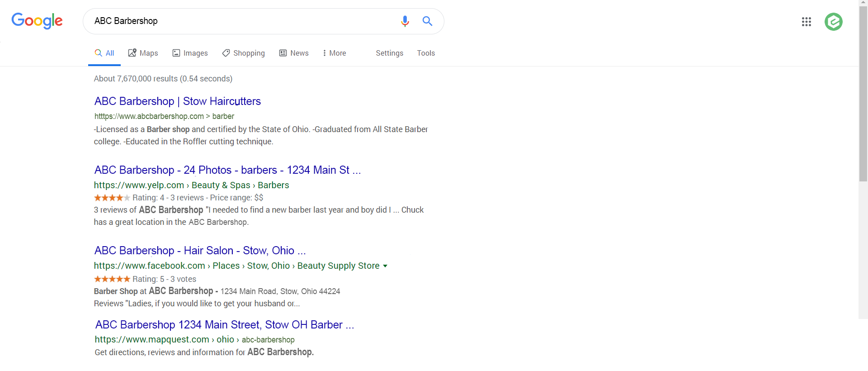Click the Get directions, reviews snippet text

pyautogui.click(x=204, y=352)
